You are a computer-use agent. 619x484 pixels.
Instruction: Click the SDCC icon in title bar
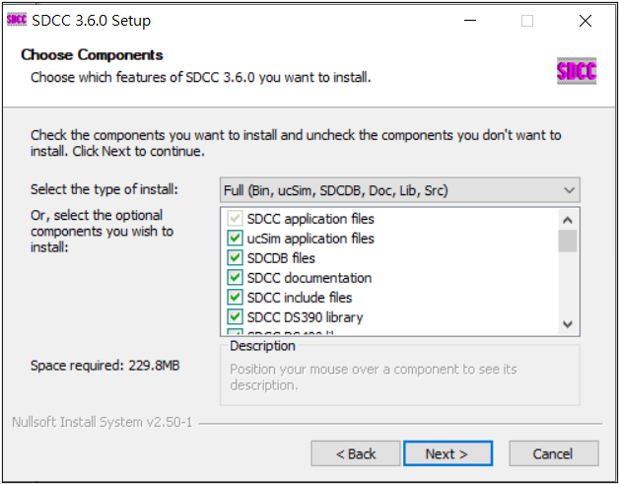(17, 20)
